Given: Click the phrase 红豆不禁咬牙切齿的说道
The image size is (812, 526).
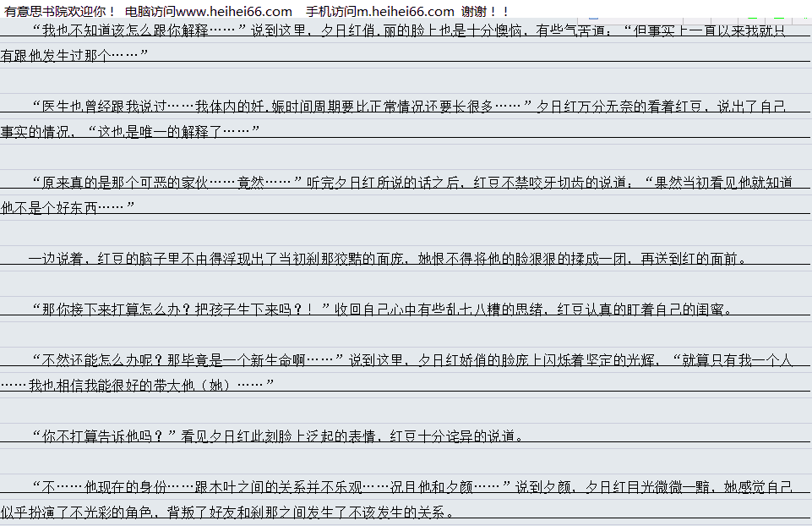Looking at the screenshot, I should point(549,183).
